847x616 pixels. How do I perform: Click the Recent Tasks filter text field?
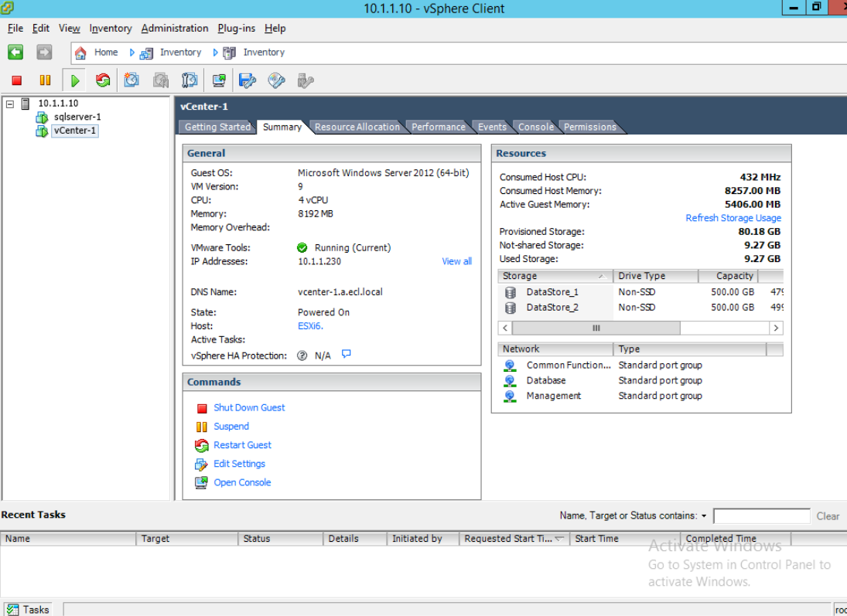click(762, 516)
